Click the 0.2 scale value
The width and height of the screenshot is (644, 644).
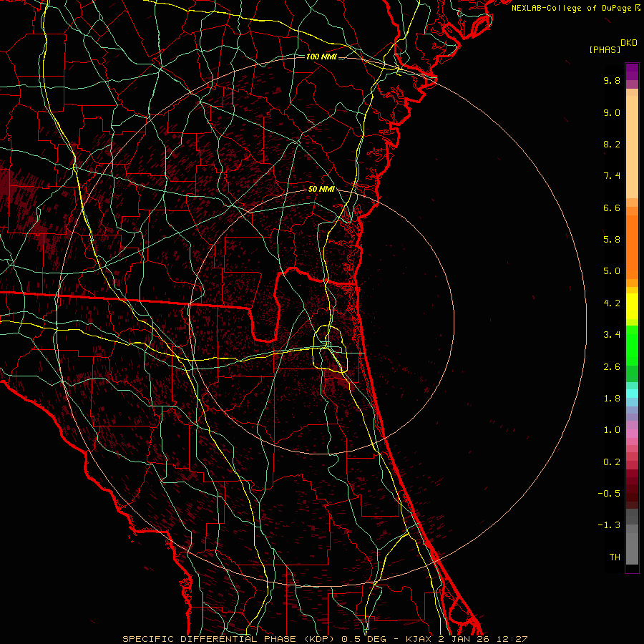point(612,462)
